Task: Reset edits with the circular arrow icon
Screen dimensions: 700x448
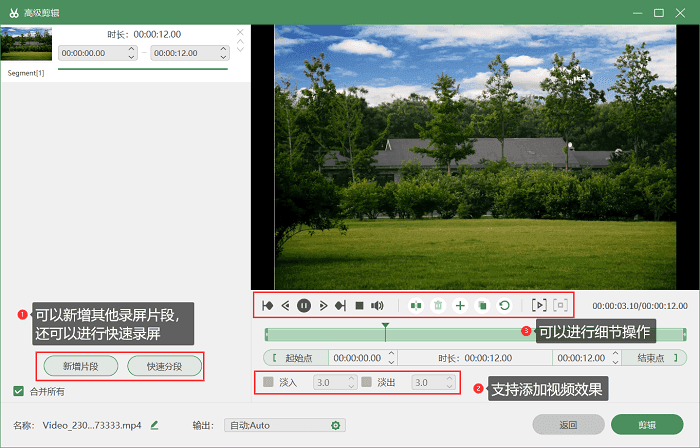Action: pyautogui.click(x=504, y=305)
